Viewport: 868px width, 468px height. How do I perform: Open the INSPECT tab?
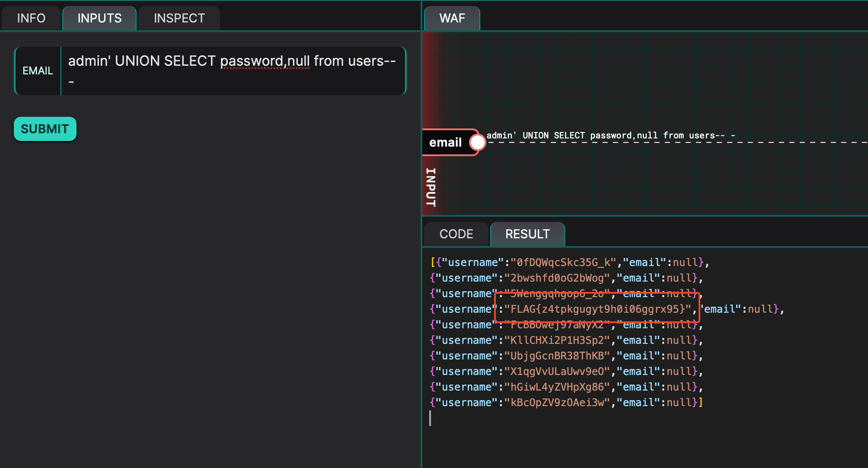[x=179, y=18]
